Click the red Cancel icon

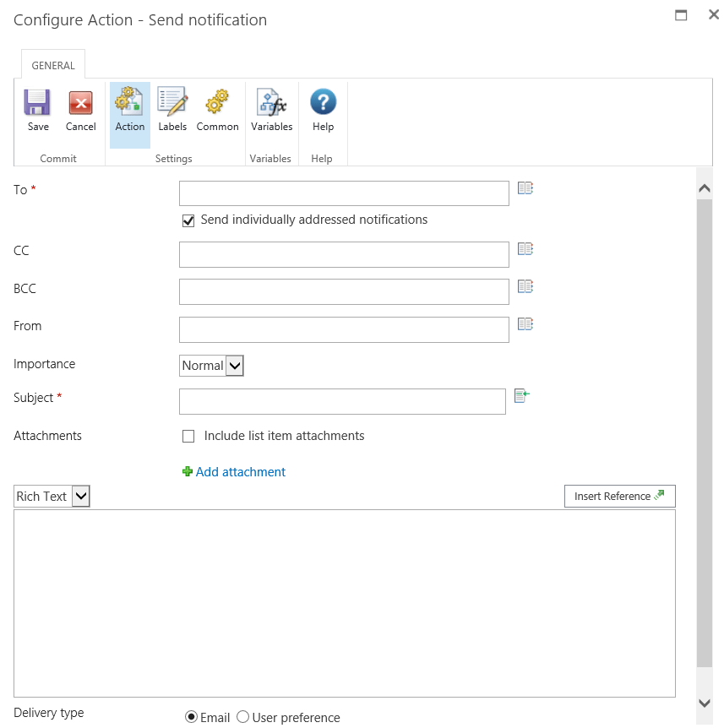pos(81,102)
